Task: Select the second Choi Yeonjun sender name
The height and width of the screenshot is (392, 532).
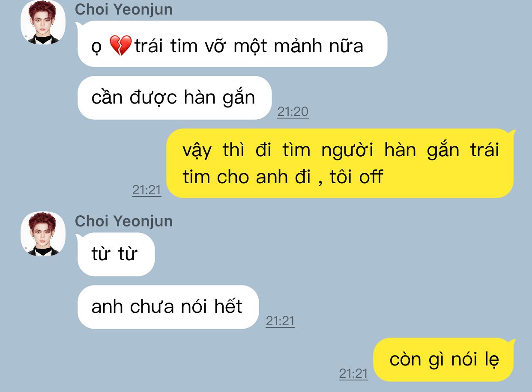Action: [124, 221]
